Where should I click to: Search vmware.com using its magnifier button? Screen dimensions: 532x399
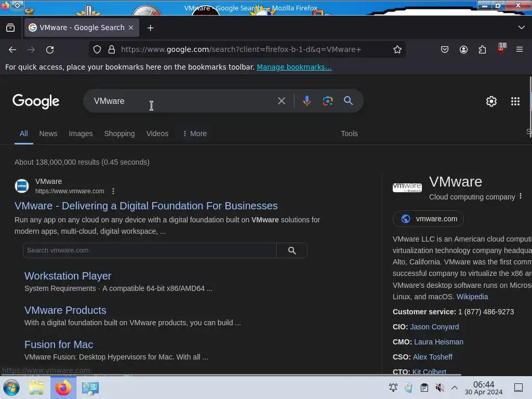point(292,250)
